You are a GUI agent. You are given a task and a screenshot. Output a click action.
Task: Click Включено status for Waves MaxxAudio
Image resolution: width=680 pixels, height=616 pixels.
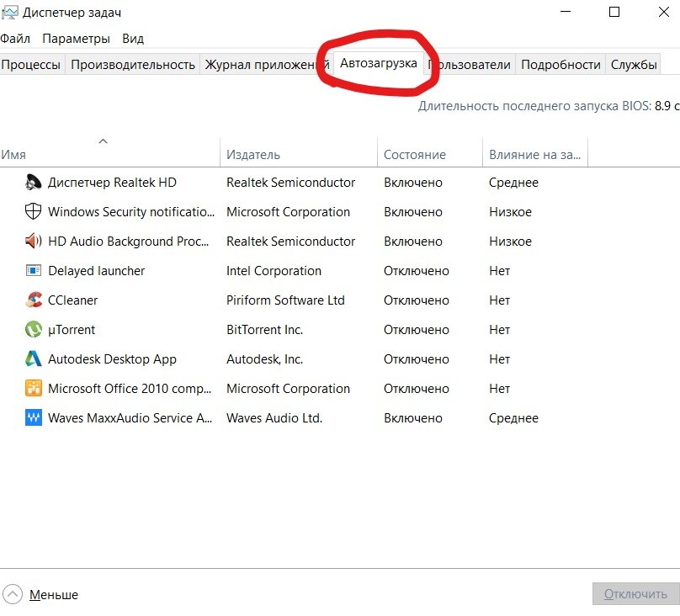pyautogui.click(x=413, y=418)
